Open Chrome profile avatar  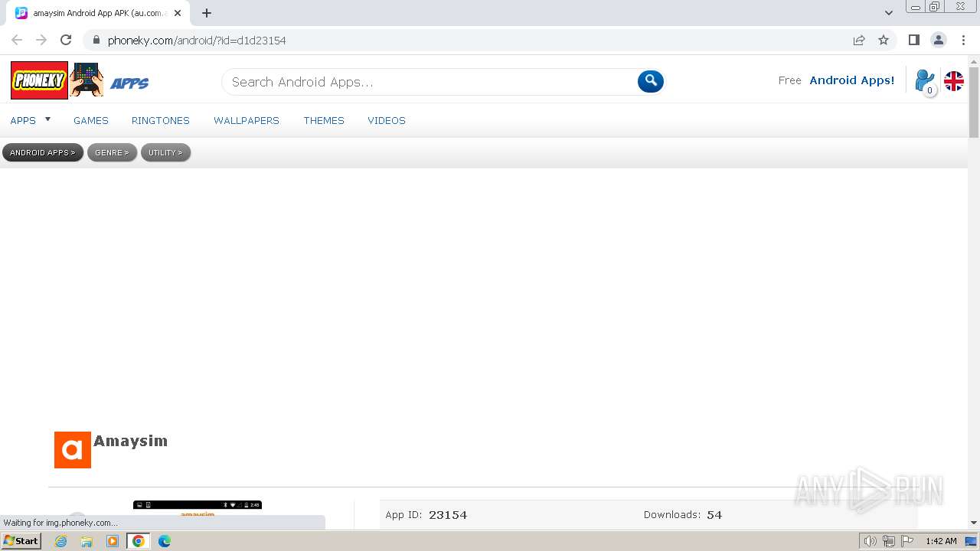(x=938, y=40)
